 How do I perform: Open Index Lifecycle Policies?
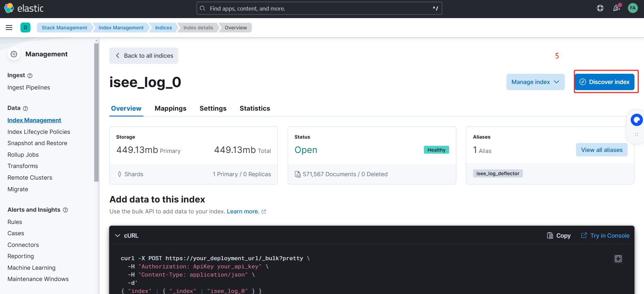tap(39, 132)
